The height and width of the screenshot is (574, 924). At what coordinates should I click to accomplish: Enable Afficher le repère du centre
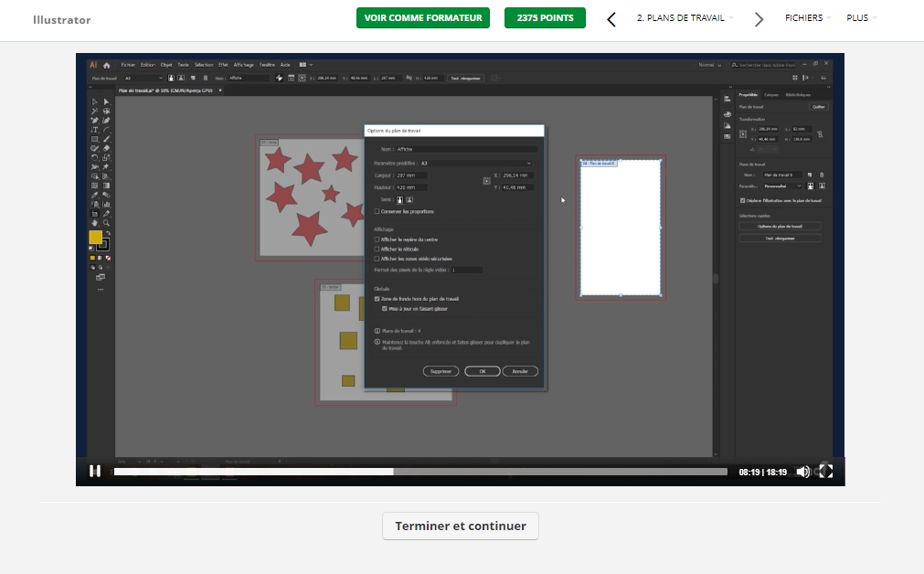click(x=377, y=239)
